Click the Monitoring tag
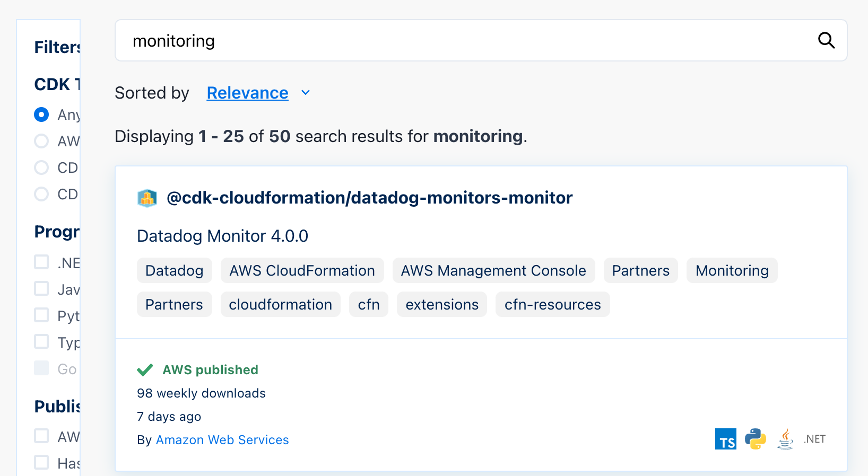 (x=732, y=270)
